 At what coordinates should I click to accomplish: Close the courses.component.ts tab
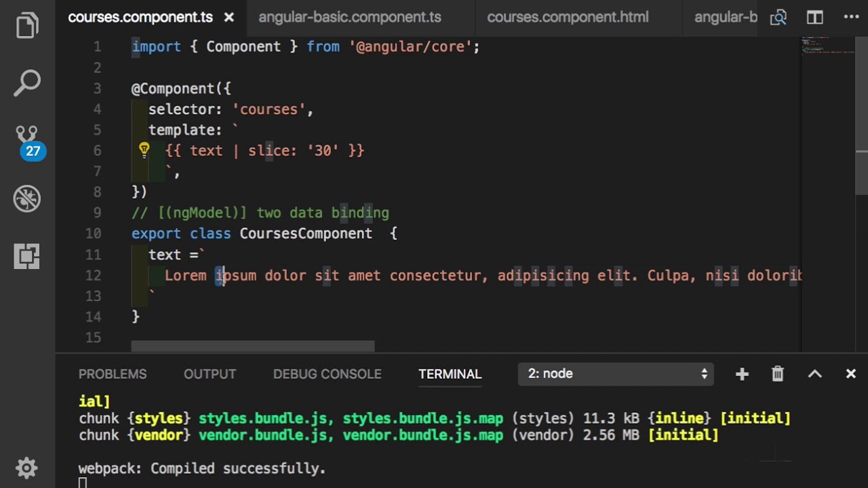(229, 18)
